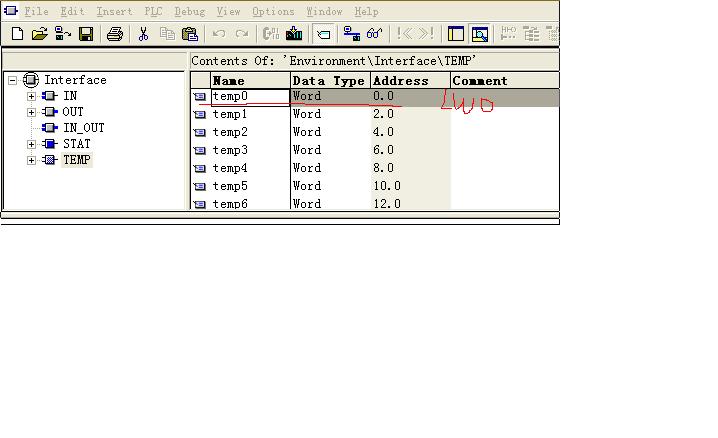Image resolution: width=718 pixels, height=438 pixels.
Task: Click the address 8.0 cell
Action: pyautogui.click(x=410, y=168)
